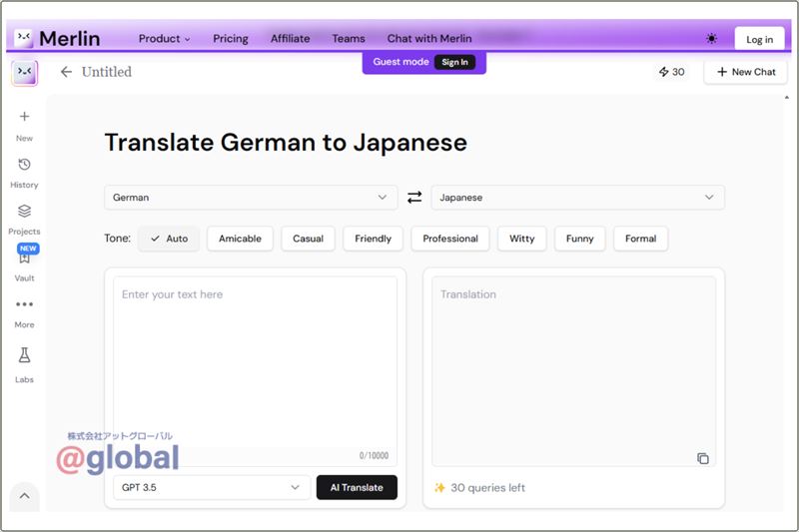The image size is (799, 532).
Task: Select the Witty tone
Action: point(521,239)
